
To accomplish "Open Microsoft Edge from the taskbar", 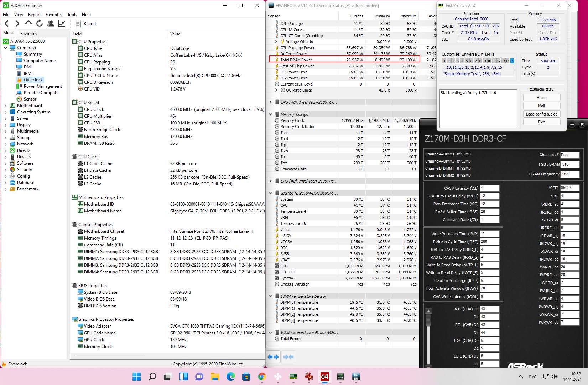I will click(230, 376).
